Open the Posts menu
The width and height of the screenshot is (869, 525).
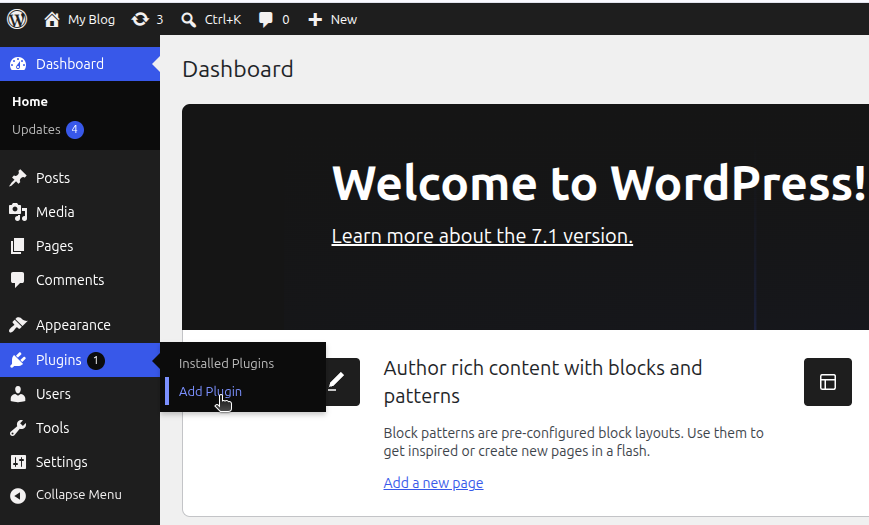(x=53, y=178)
